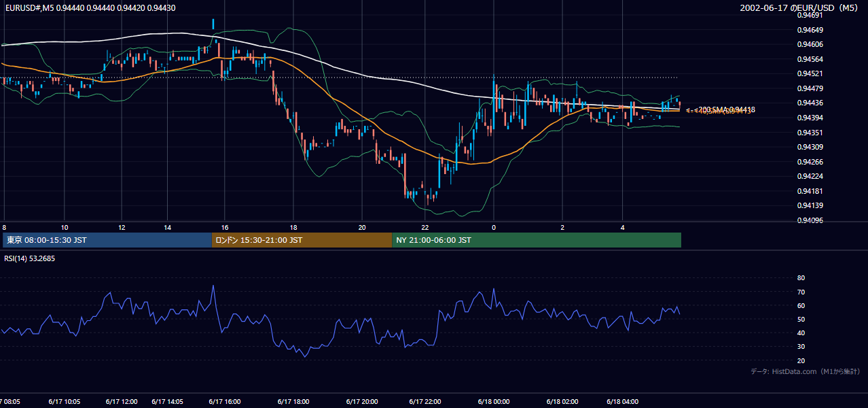Click price axis label 0.94649
This screenshot has height=408, width=868.
point(810,30)
